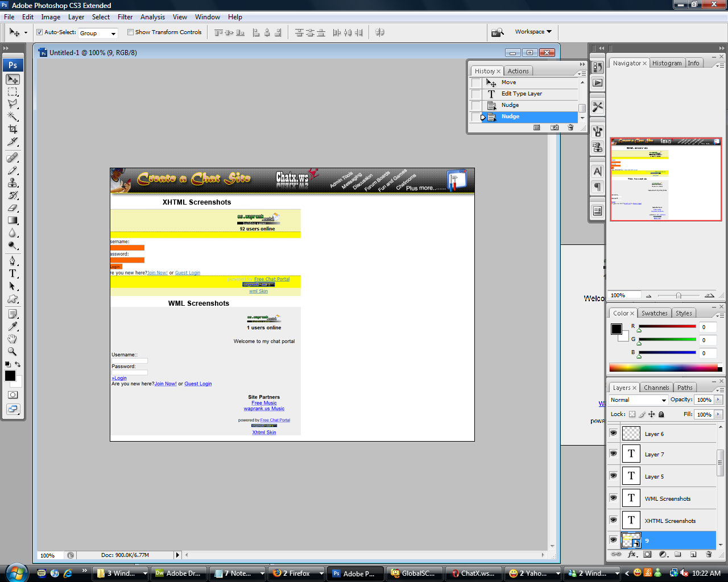The height and width of the screenshot is (582, 728).
Task: Select the Edit Type Layer history state
Action: pyautogui.click(x=522, y=94)
